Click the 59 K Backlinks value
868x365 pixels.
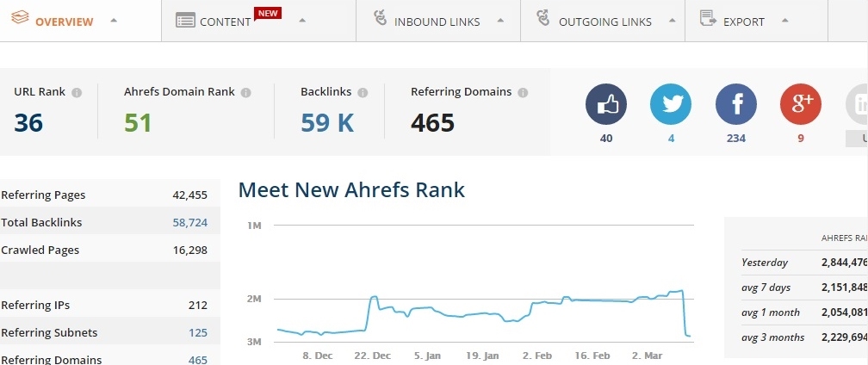[x=327, y=123]
